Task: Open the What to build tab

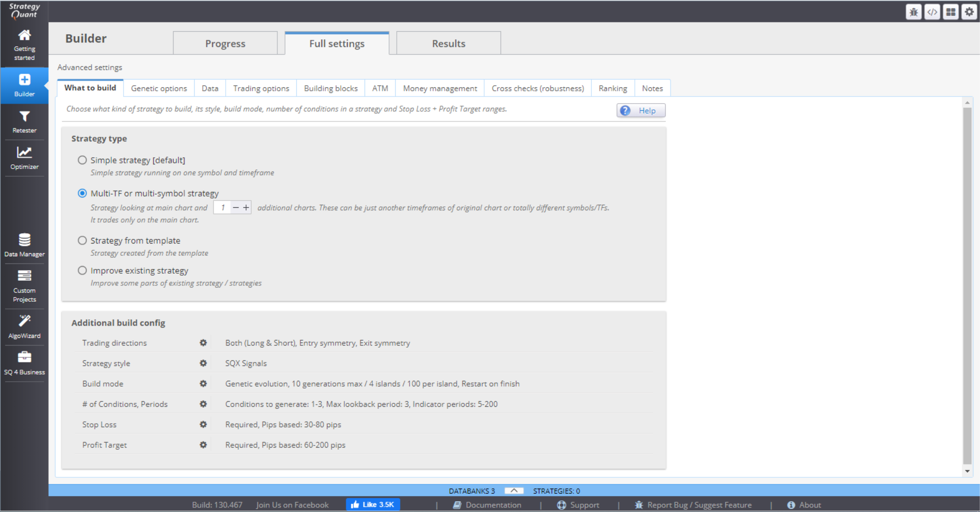Action: tap(90, 88)
